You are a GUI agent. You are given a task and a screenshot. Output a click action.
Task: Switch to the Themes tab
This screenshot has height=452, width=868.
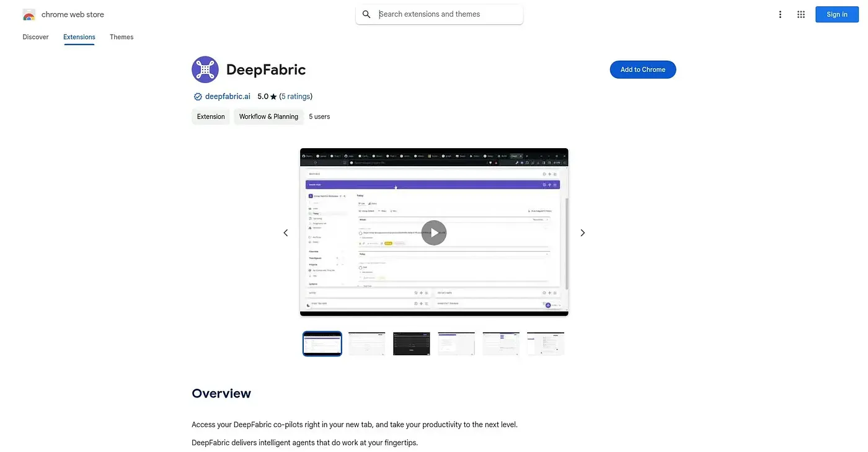point(122,37)
